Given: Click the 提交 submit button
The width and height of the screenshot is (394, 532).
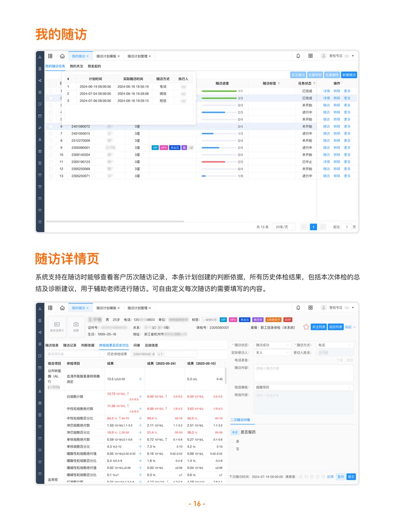Looking at the screenshot, I should 351,477.
